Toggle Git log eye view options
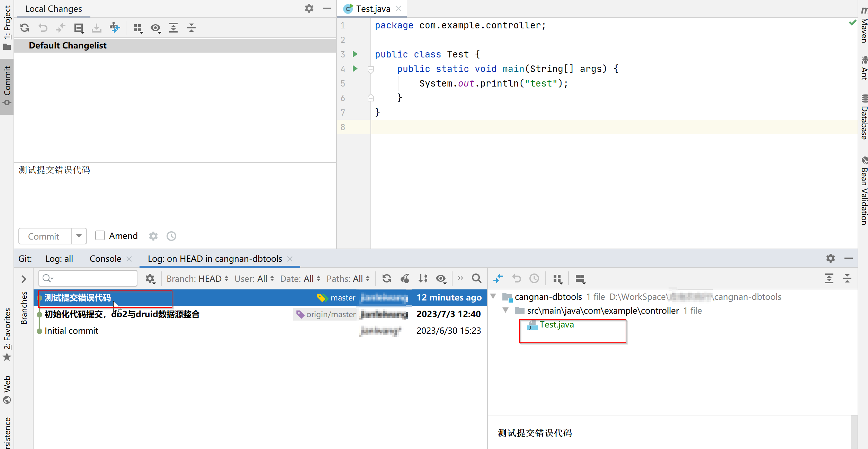Viewport: 868px width, 449px height. (441, 279)
